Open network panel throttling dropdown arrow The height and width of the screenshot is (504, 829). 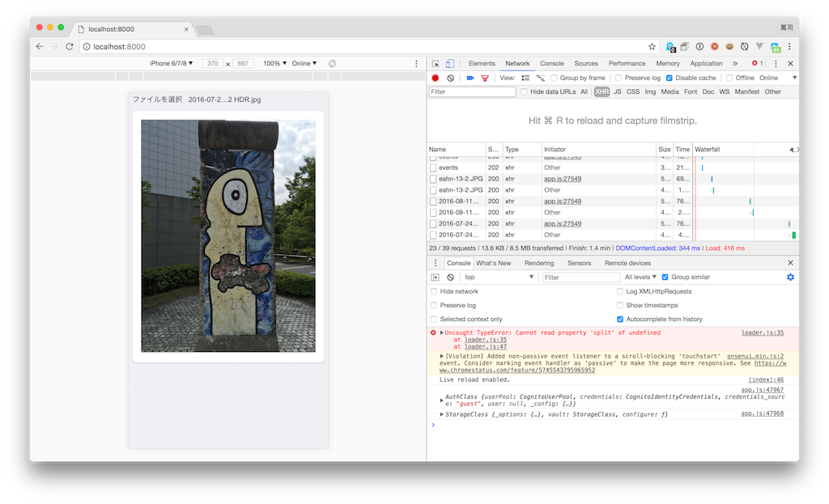tap(794, 78)
